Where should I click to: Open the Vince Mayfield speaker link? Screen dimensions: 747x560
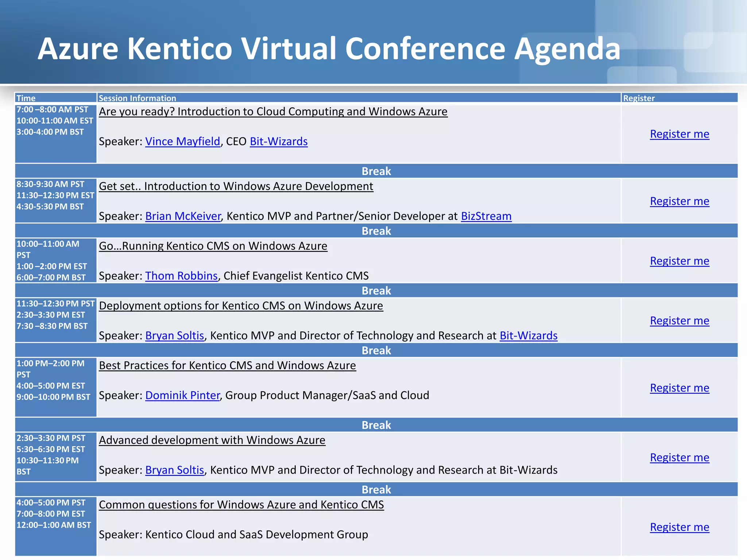[x=183, y=141]
